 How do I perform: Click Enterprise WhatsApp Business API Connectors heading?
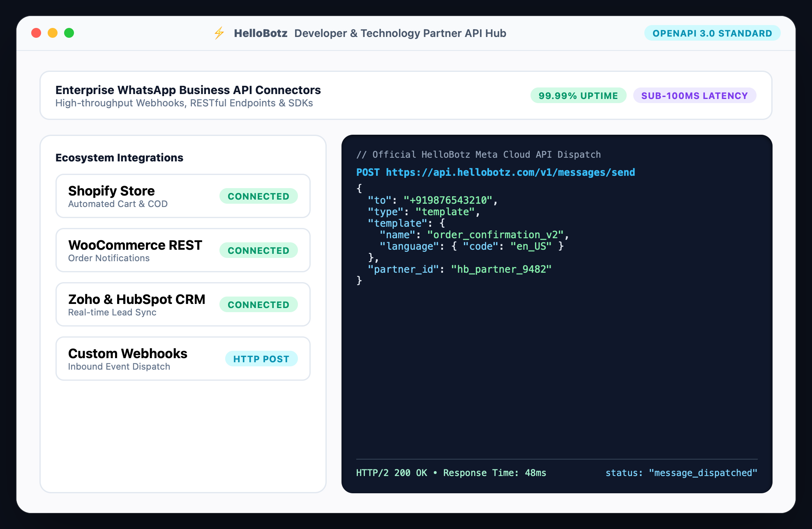(188, 90)
